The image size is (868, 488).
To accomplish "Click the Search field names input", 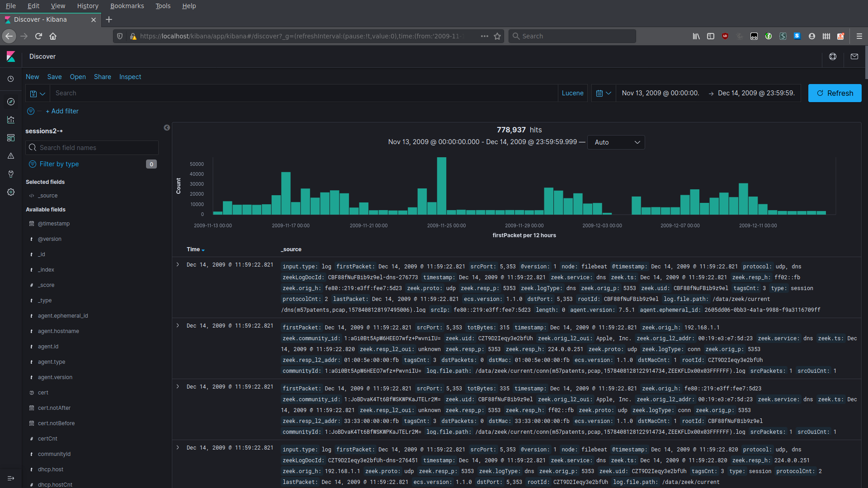I will (x=92, y=148).
